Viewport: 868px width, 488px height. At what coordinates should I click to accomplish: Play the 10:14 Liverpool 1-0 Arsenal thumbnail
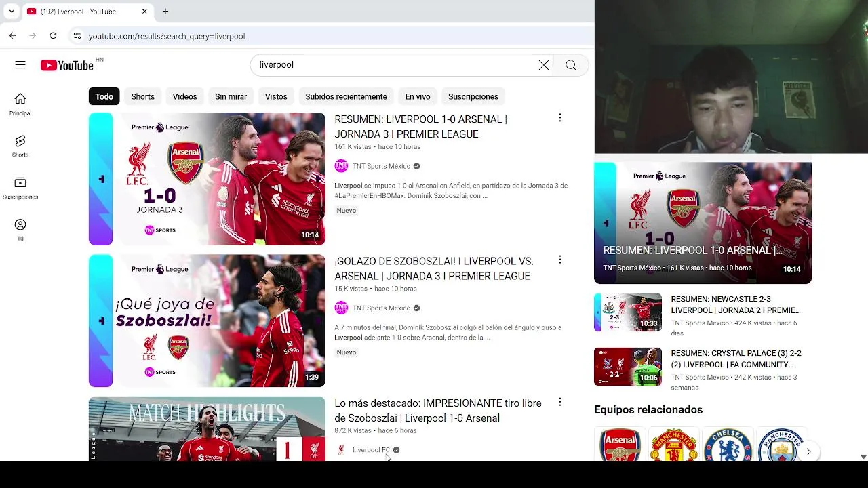(x=207, y=179)
